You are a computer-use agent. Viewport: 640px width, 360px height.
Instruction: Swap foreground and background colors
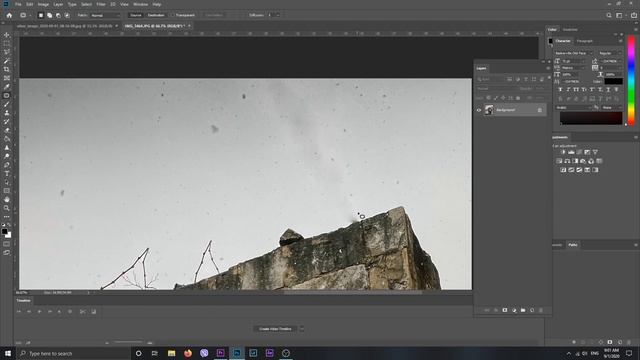coord(9,225)
